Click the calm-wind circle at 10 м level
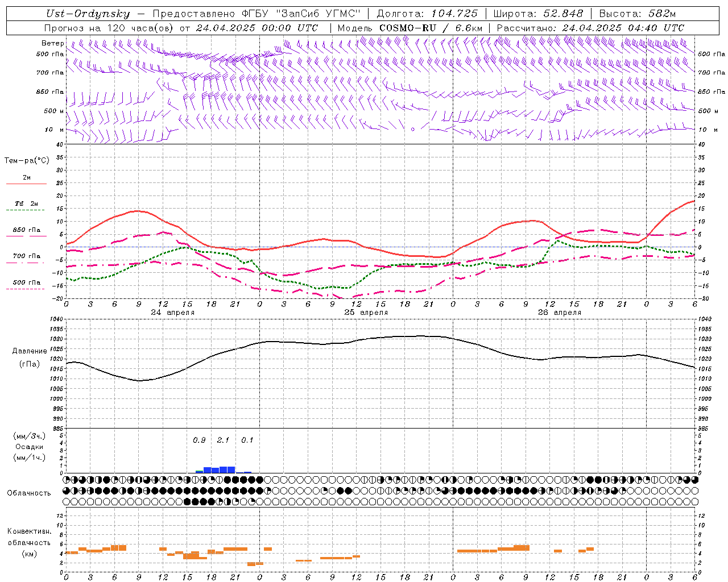The width and height of the screenshot is (728, 582). coord(413,129)
